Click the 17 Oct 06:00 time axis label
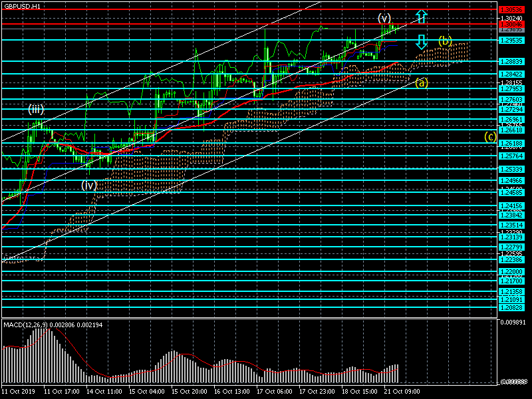Viewport: 532px width, 399px height. [x=275, y=392]
